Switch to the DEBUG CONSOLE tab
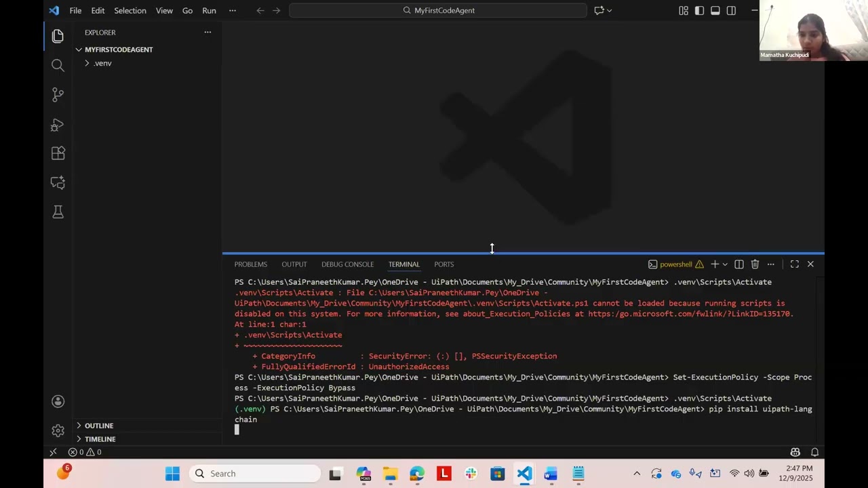The width and height of the screenshot is (868, 488). pyautogui.click(x=347, y=264)
